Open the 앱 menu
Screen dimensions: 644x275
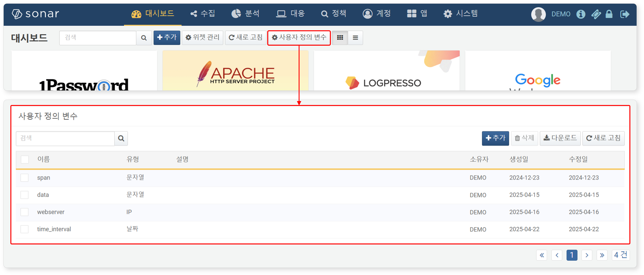[x=417, y=14]
